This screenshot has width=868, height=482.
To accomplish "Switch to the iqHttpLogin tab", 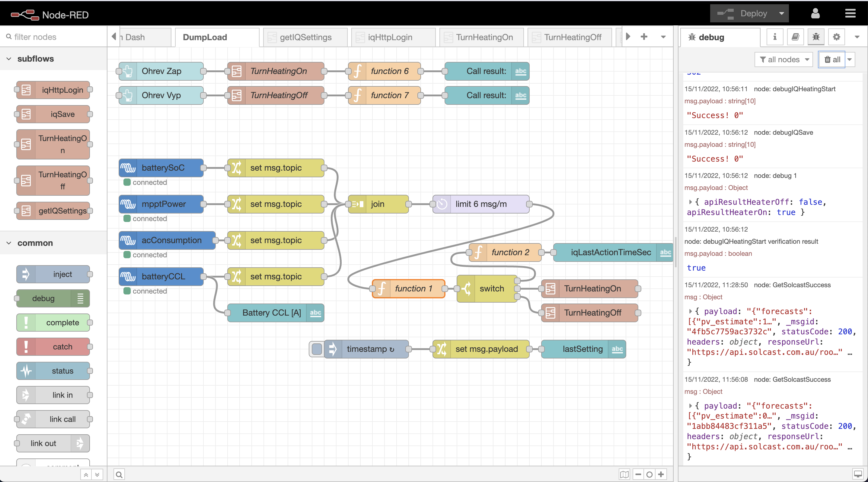I will [x=393, y=37].
